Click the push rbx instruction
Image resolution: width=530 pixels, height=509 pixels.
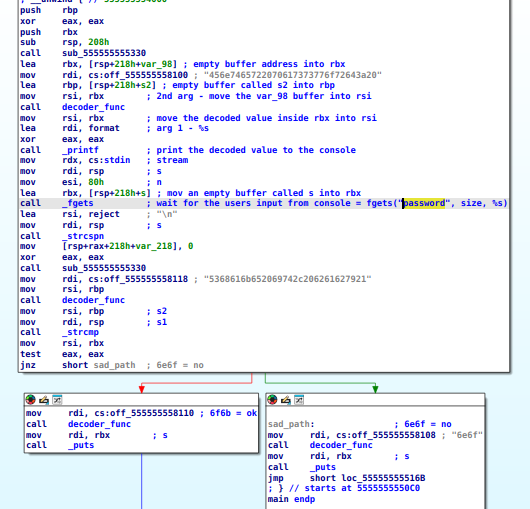[49, 32]
